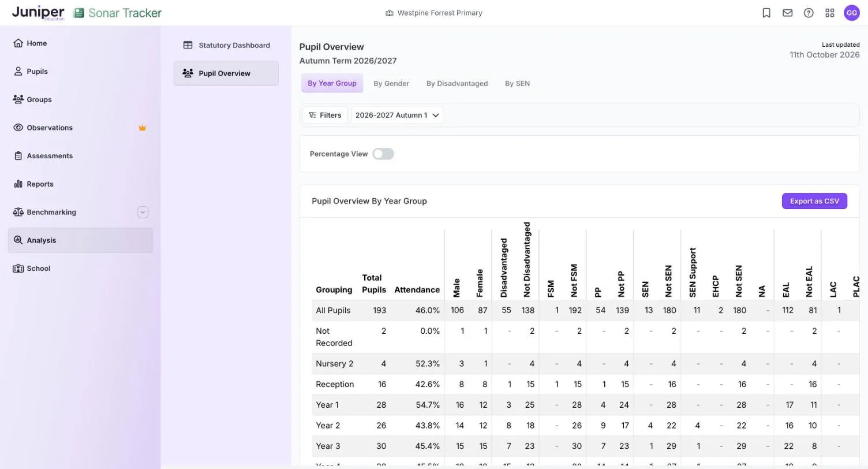Select the Year 1 row label
This screenshot has height=469, width=868.
[x=327, y=405]
